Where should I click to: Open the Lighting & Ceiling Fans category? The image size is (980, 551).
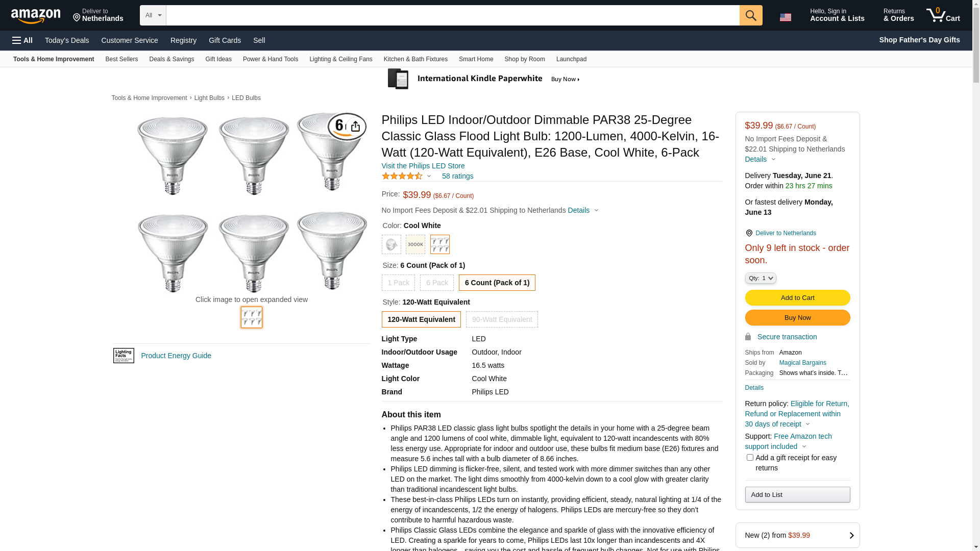(x=340, y=59)
